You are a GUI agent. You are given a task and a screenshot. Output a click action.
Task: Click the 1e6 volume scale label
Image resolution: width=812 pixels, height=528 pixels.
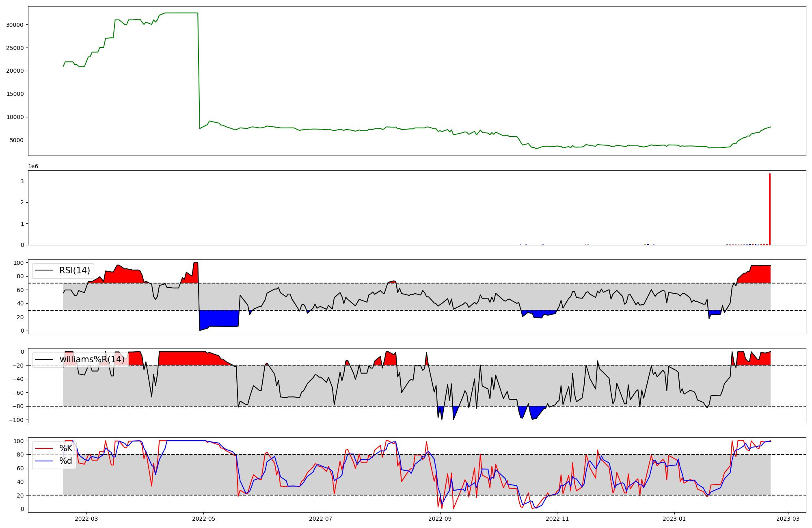33,167
